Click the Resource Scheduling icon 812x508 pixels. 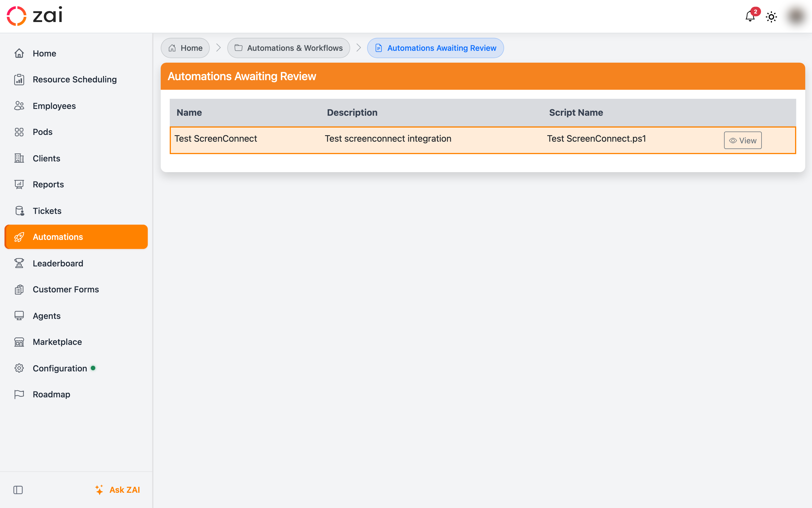(19, 80)
